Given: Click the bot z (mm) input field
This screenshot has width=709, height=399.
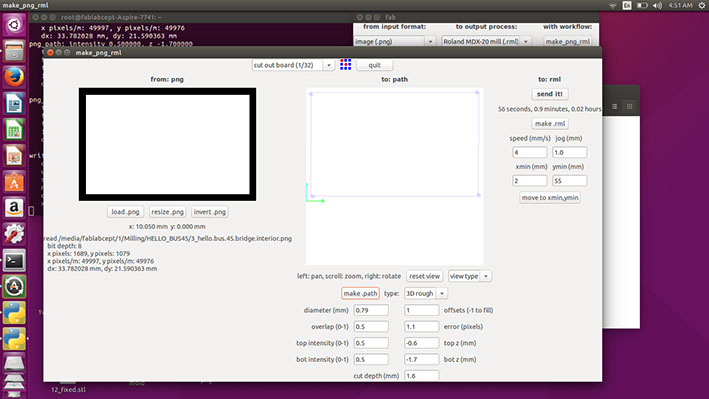Looking at the screenshot, I should click(x=421, y=359).
